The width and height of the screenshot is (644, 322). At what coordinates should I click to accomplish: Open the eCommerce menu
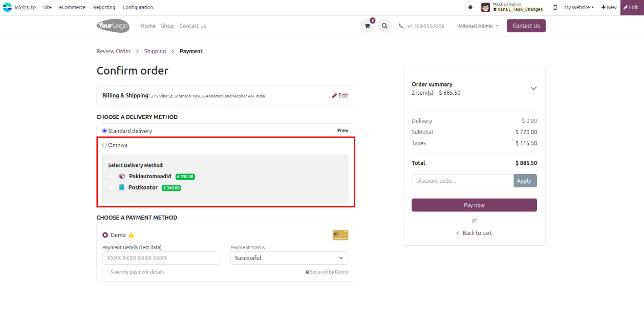click(72, 8)
